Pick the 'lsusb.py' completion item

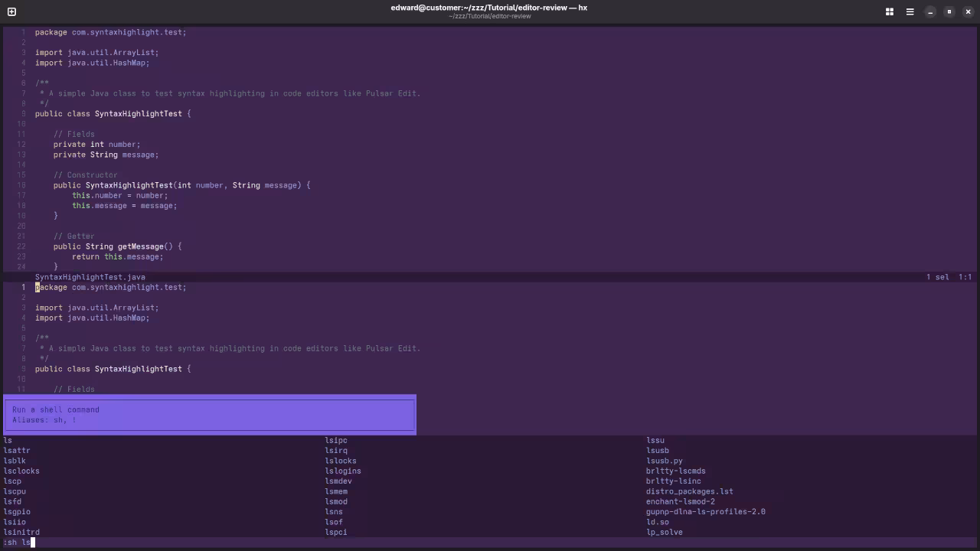[x=664, y=461]
